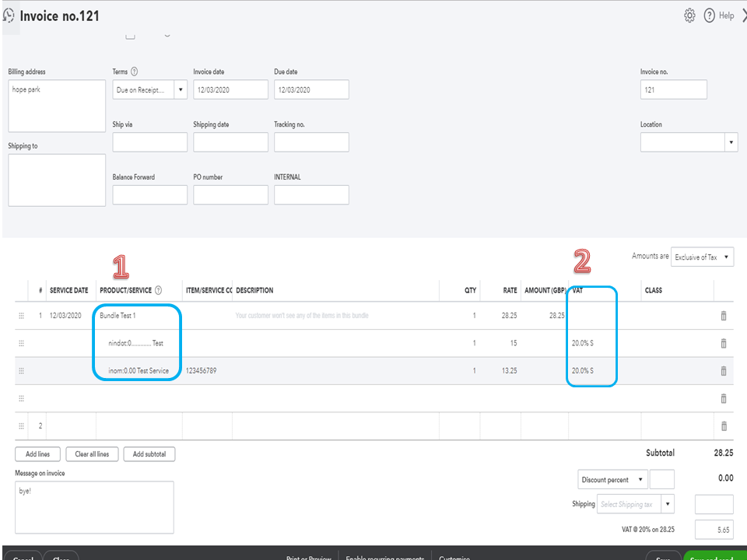Select the Bundle Test 1 product cell
The width and height of the screenshot is (747, 560).
[139, 316]
